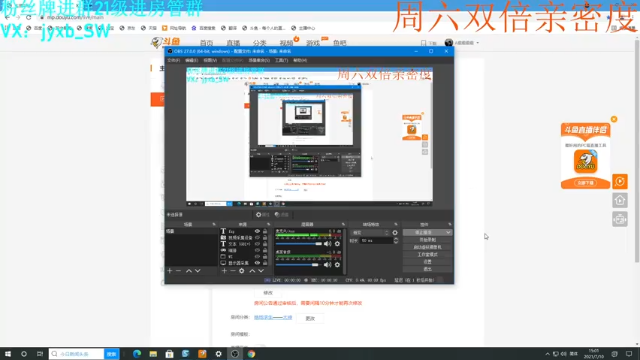The image size is (640, 360).
Task: Move the scene up with the Scenes panel up arrow
Action: tap(189, 271)
